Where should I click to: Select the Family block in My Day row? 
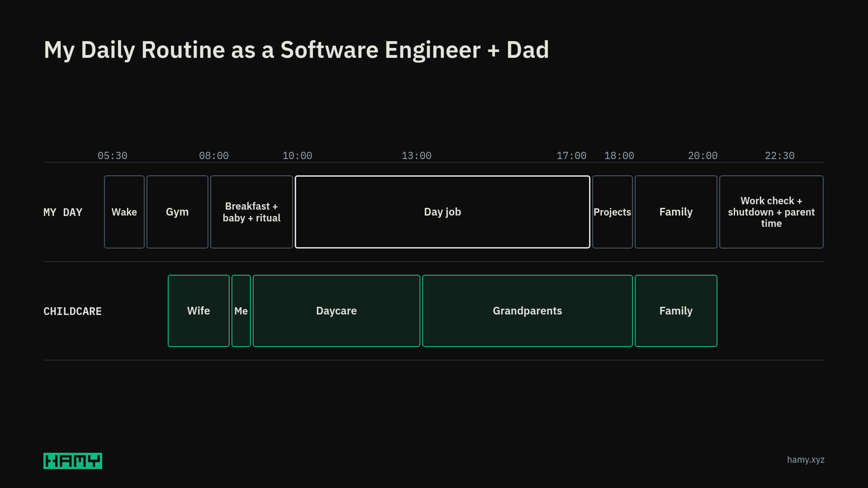tap(676, 212)
